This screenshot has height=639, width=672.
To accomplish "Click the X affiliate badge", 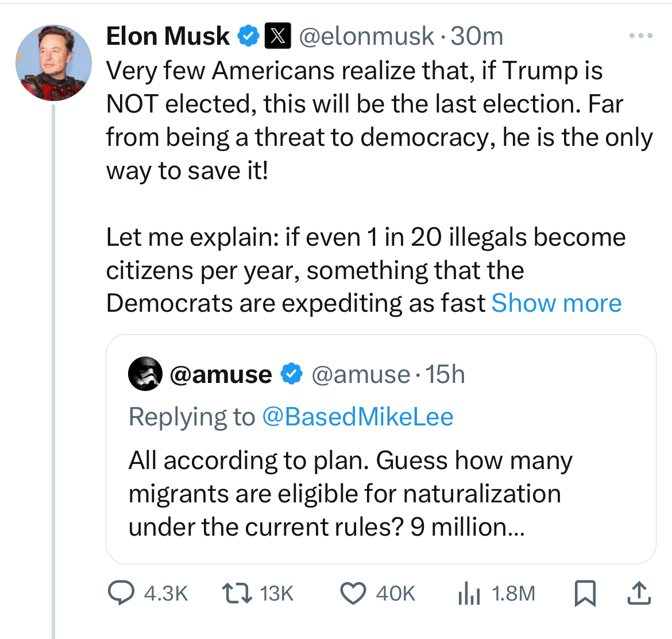I will click(x=278, y=36).
